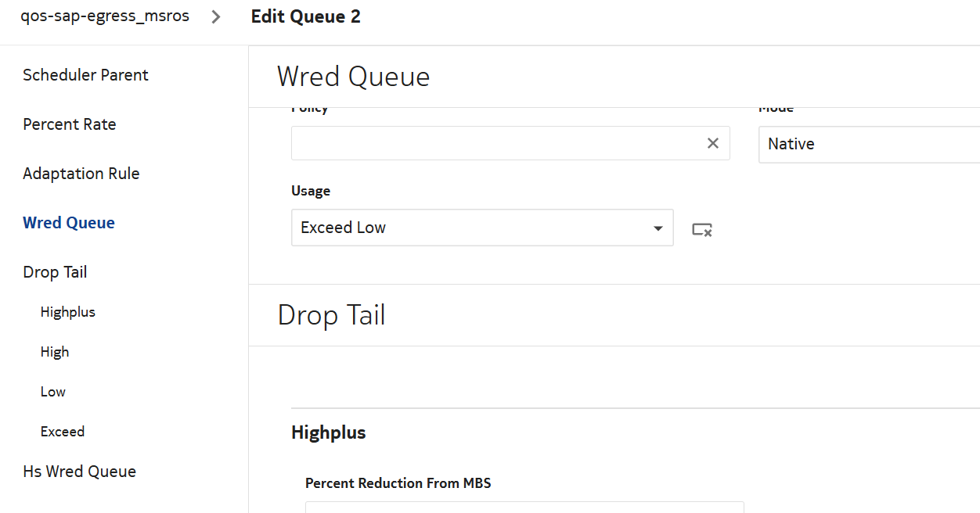Jump to Scheduler Parent in the sidebar
This screenshot has height=513, width=980.
[x=85, y=75]
